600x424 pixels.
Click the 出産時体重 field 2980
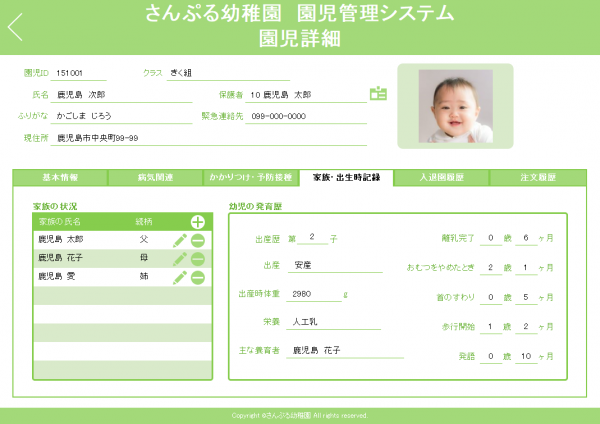tap(314, 294)
